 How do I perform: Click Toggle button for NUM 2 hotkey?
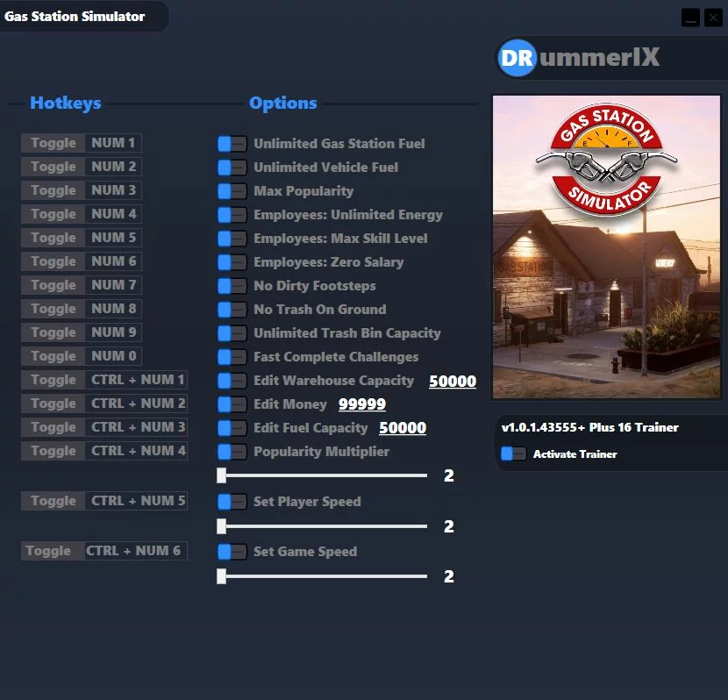click(54, 167)
